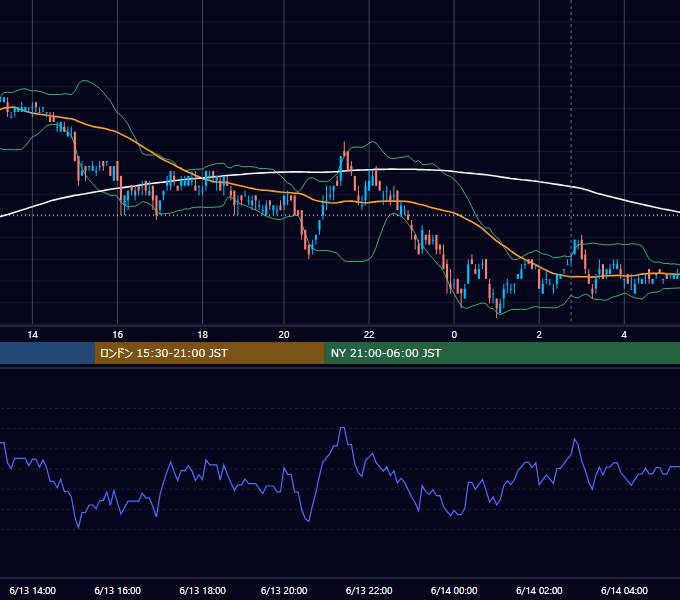Click hour label 14 on price chart axis
680x600 pixels.
(33, 335)
